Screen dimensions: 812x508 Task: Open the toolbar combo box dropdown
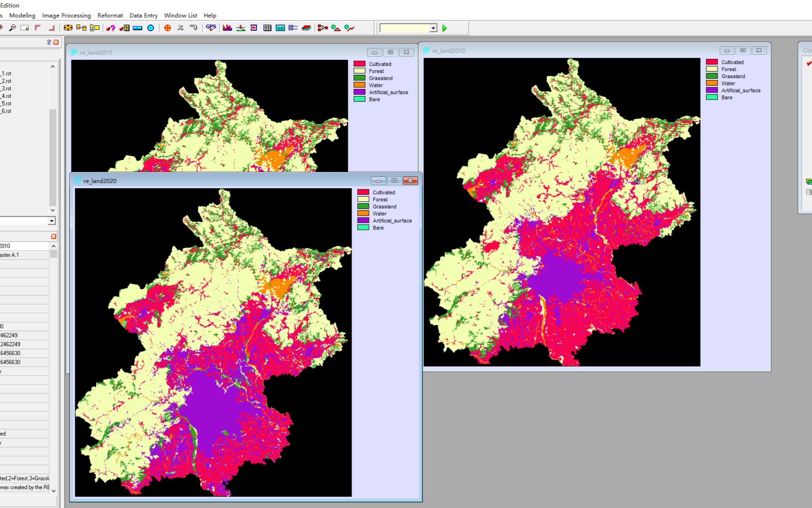tap(433, 28)
